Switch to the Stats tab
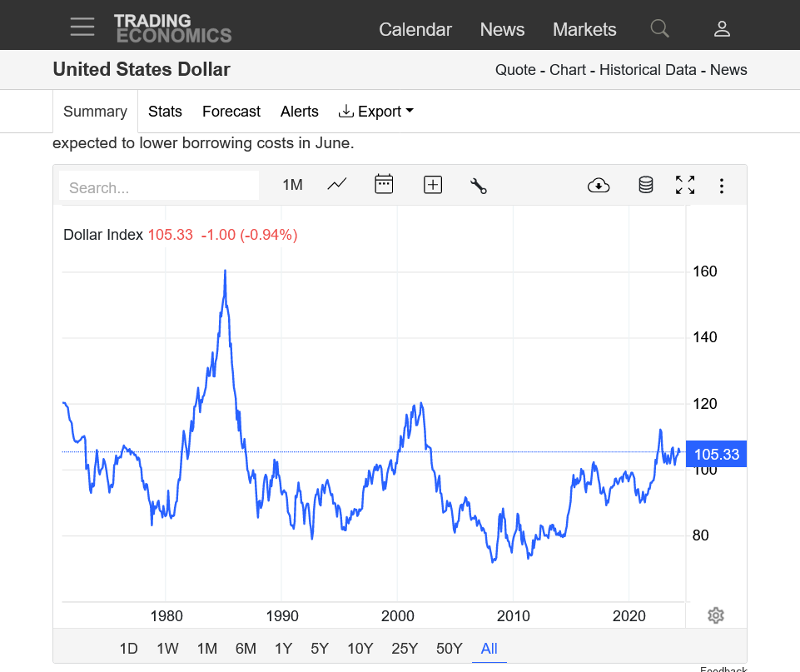This screenshot has height=672, width=800. (165, 112)
